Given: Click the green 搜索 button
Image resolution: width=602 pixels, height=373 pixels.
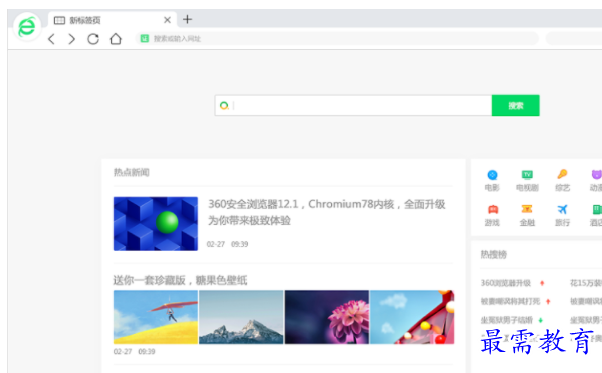Looking at the screenshot, I should tap(516, 106).
